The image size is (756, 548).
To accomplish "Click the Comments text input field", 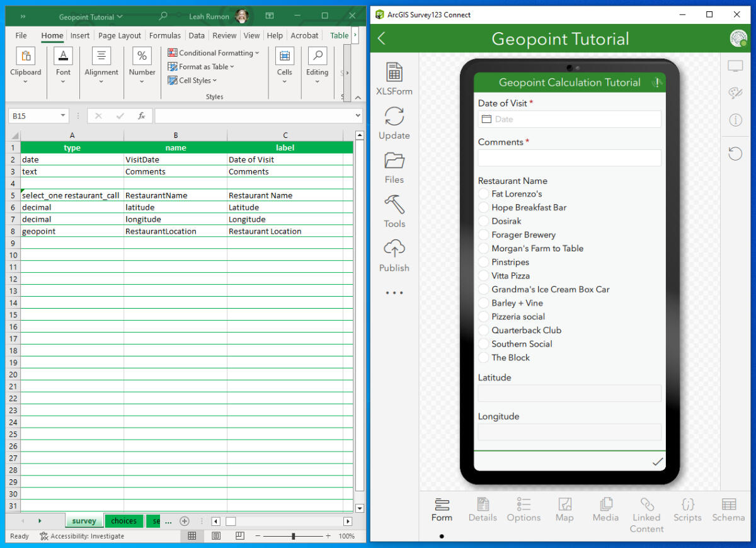I will 570,158.
